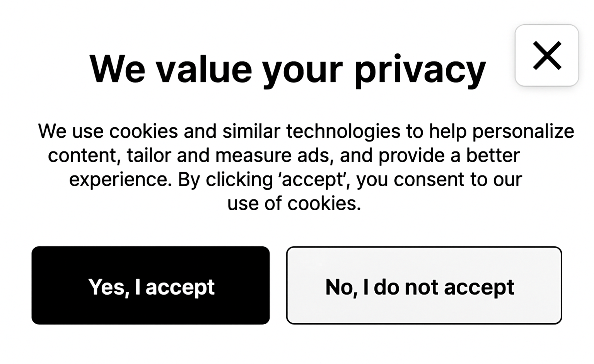Click the line starting "content, tailor and measure"
The width and height of the screenshot is (594, 364).
coord(283,155)
